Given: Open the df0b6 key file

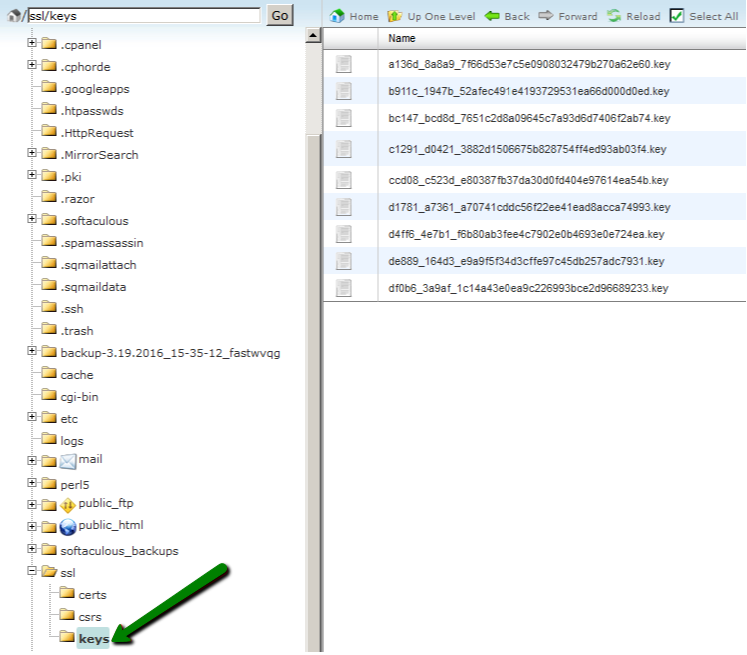Looking at the screenshot, I should [528, 288].
